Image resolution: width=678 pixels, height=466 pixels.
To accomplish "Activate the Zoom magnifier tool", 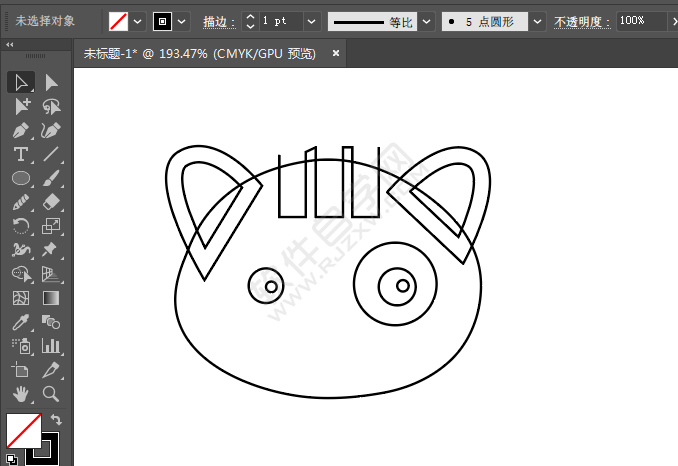I will [51, 394].
